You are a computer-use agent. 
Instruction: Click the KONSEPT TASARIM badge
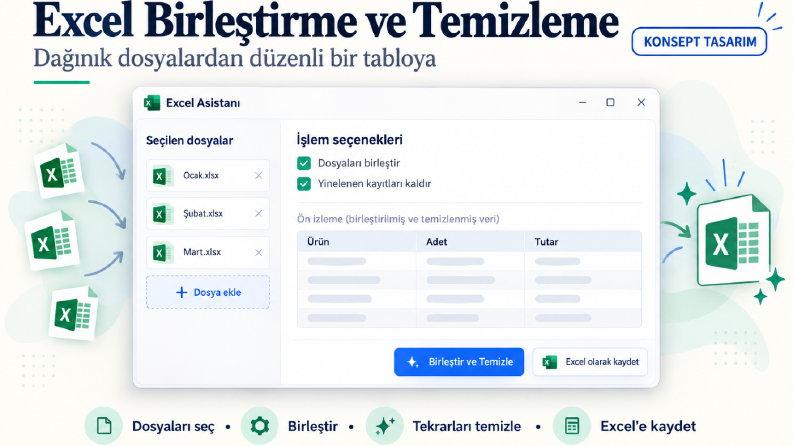[699, 41]
